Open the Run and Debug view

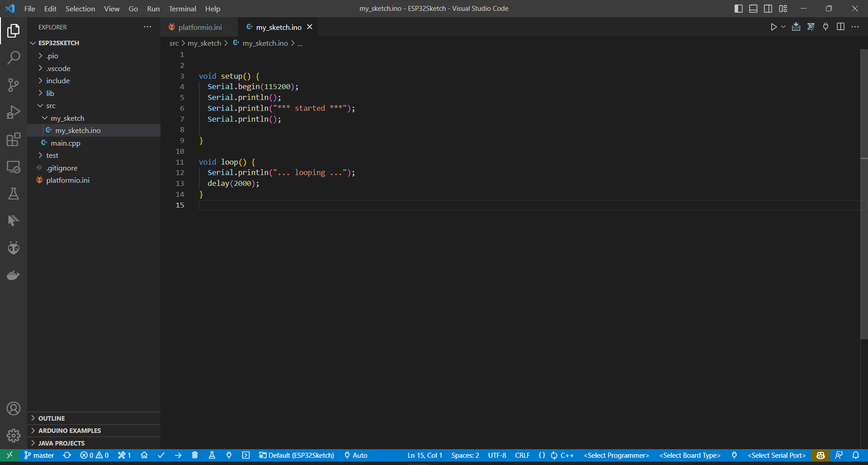pyautogui.click(x=14, y=112)
